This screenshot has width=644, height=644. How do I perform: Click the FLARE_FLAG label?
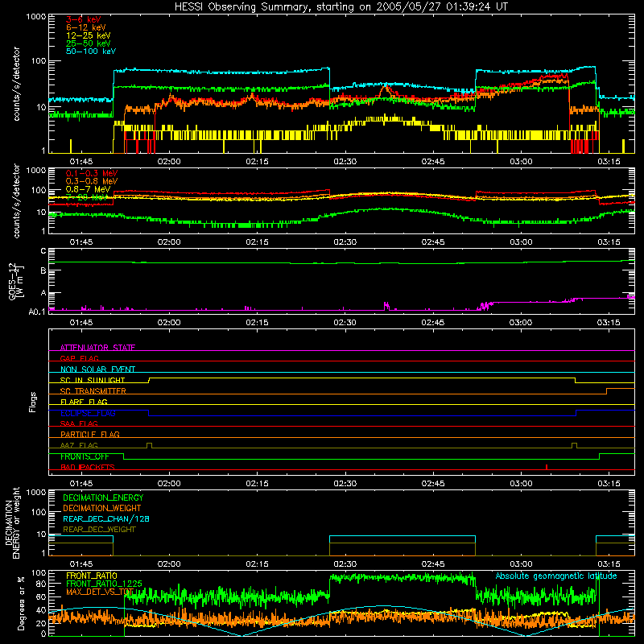84,402
